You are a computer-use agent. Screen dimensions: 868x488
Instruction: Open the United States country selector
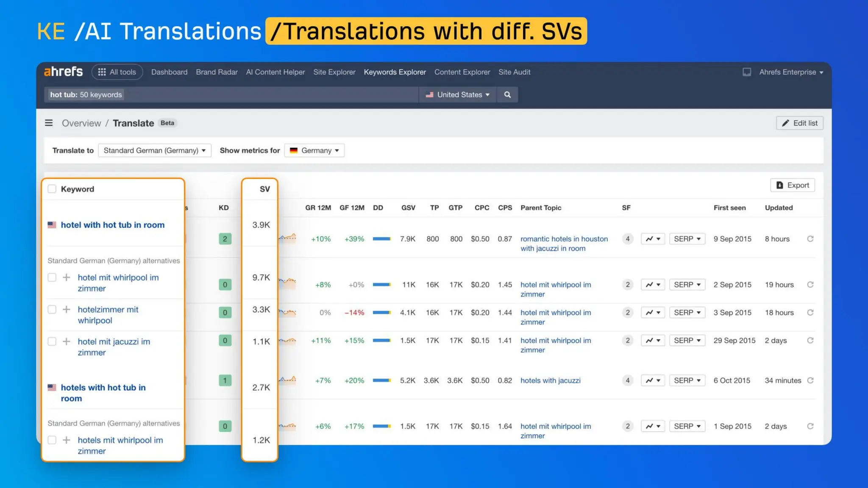coord(458,94)
